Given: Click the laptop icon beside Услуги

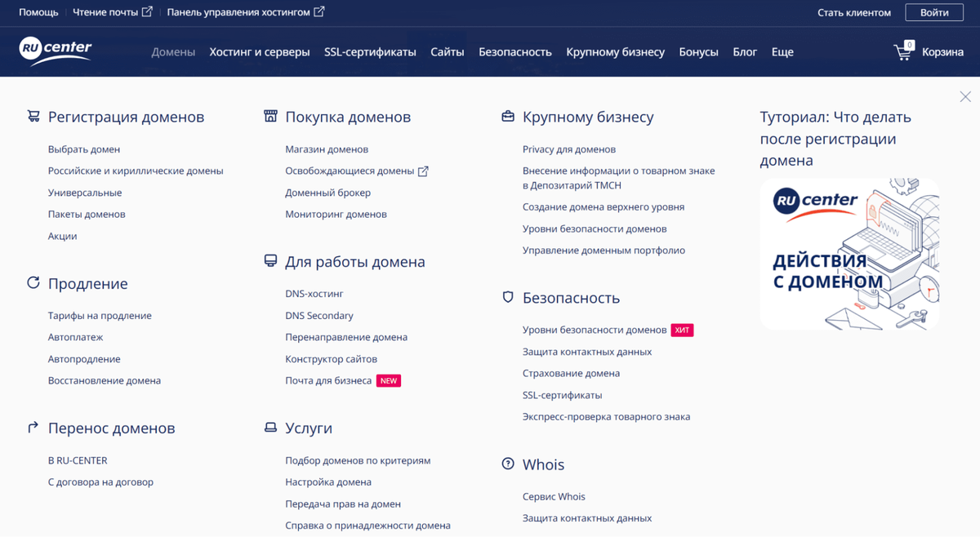Looking at the screenshot, I should point(270,428).
